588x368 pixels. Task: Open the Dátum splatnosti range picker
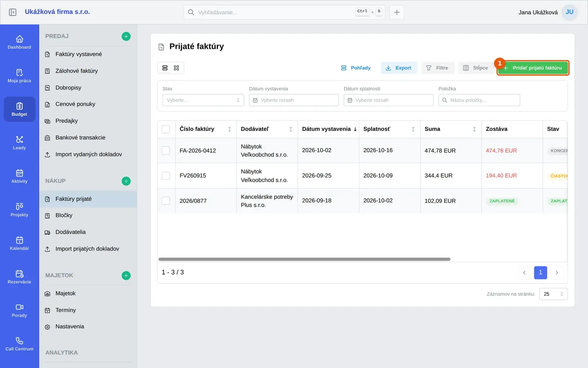[x=388, y=100]
